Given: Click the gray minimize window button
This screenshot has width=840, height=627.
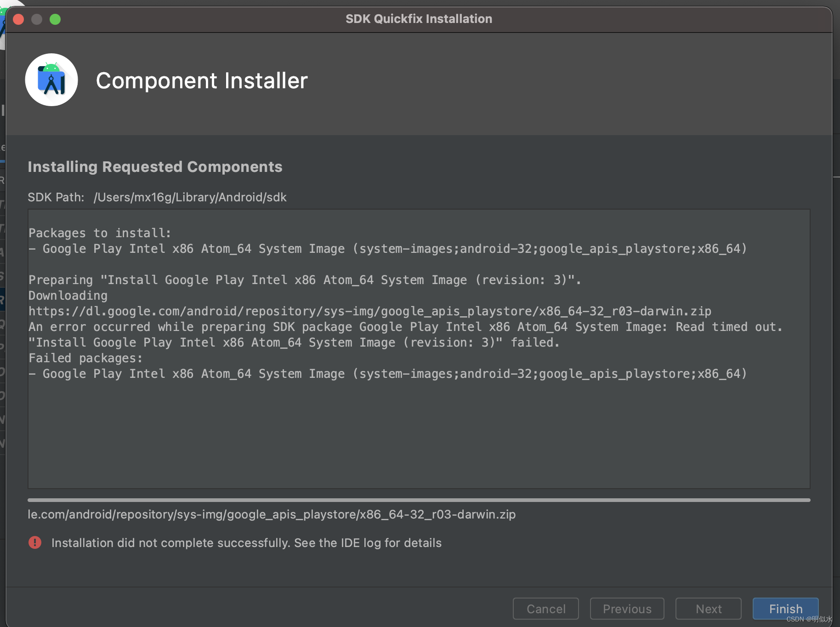Looking at the screenshot, I should 37,19.
